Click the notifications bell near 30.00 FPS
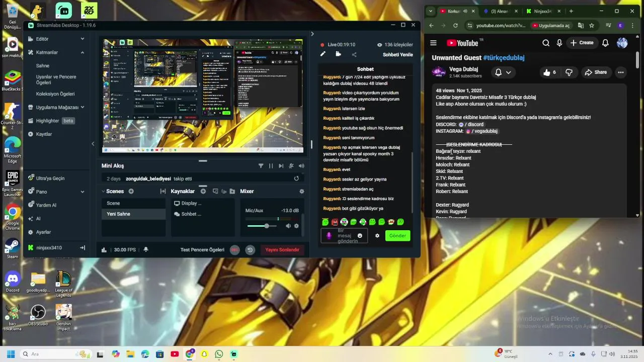The width and height of the screenshot is (644, 362). pos(146,249)
